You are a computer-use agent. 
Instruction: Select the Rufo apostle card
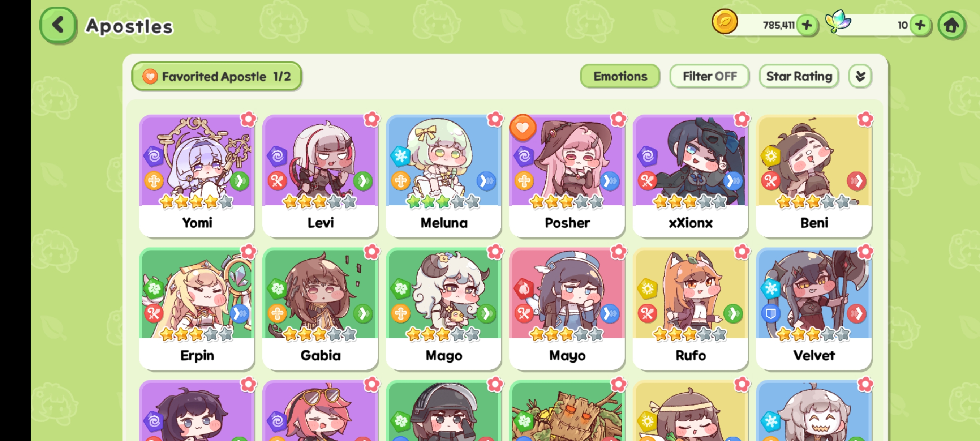691,309
